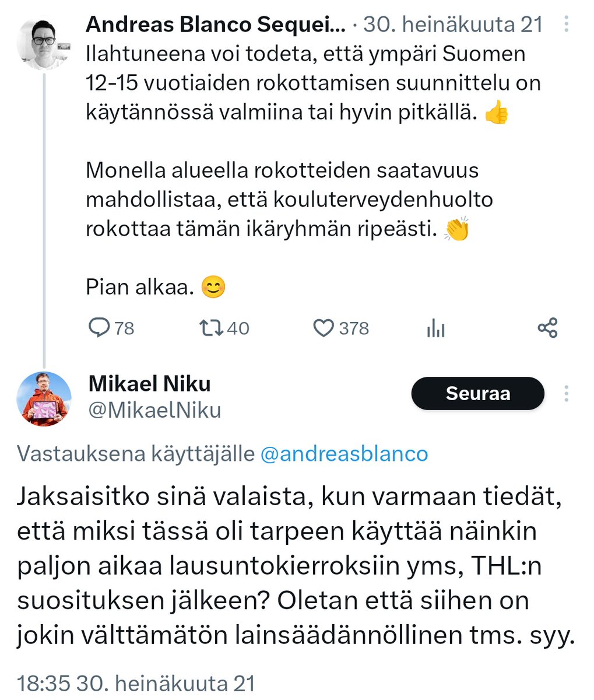The height and width of the screenshot is (700, 594).
Task: Click the @MikaelNiku handle
Action: [154, 410]
